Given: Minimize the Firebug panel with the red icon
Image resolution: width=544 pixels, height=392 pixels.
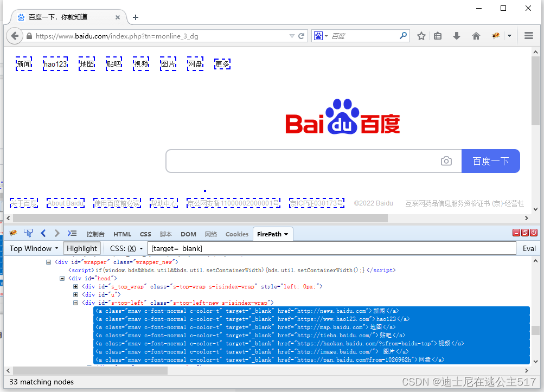Looking at the screenshot, I should [x=516, y=233].
